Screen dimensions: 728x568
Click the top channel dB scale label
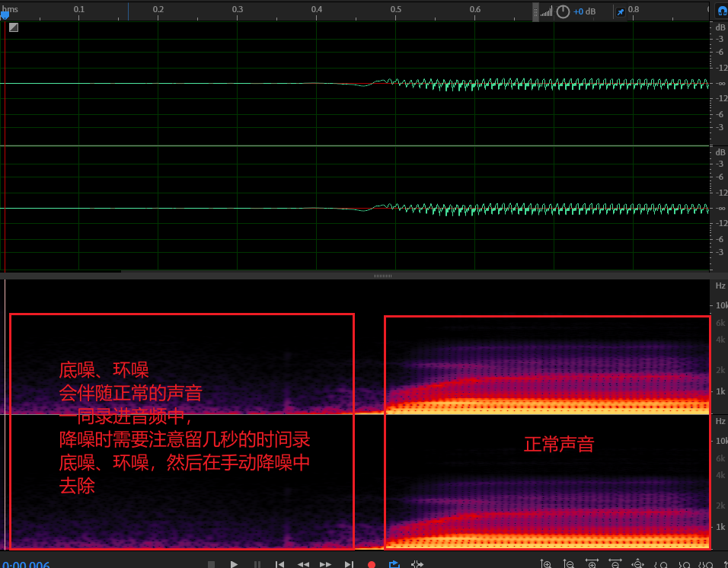tap(720, 27)
